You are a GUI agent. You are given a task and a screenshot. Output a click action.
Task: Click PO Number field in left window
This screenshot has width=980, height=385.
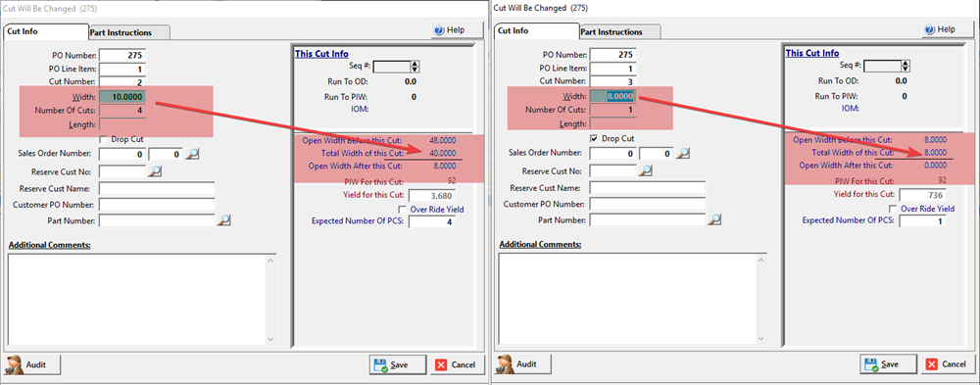point(122,55)
